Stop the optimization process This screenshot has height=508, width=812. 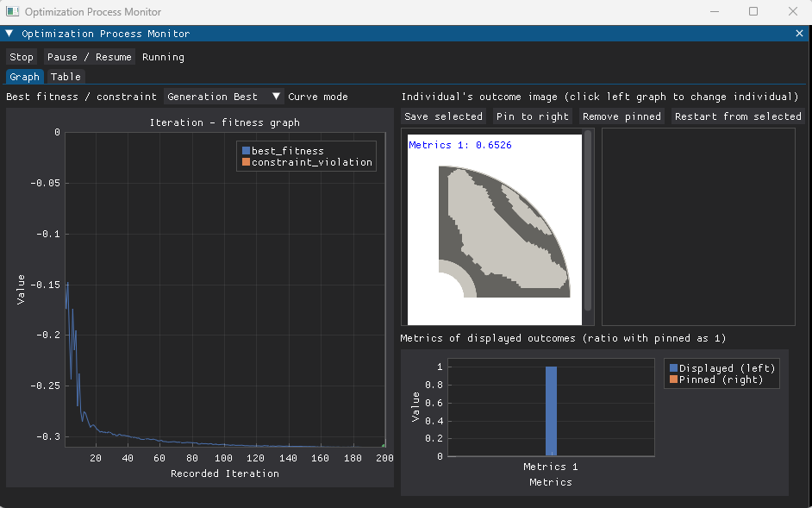[x=22, y=57]
